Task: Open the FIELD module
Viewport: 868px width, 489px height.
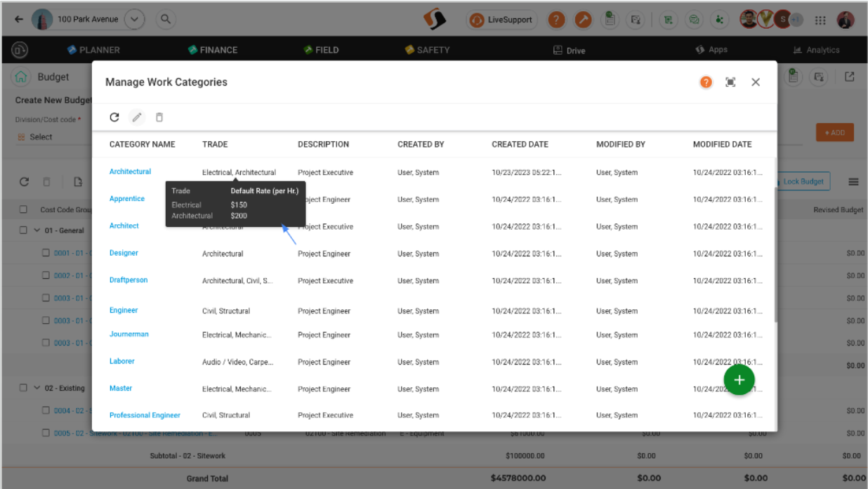Action: pos(322,50)
